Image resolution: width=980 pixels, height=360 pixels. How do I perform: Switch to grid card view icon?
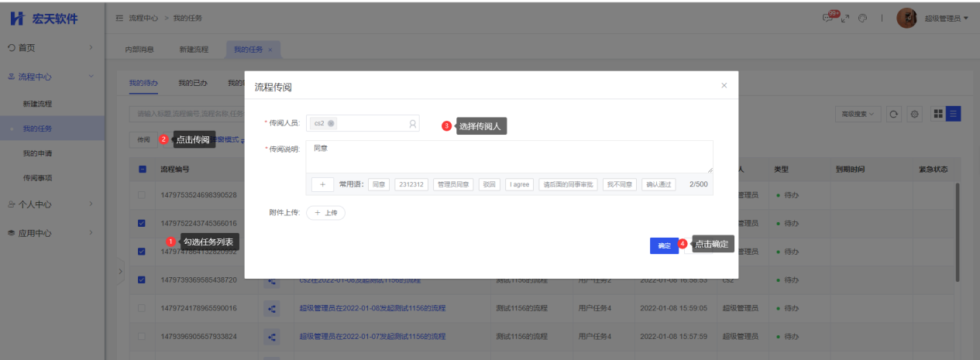[938, 114]
